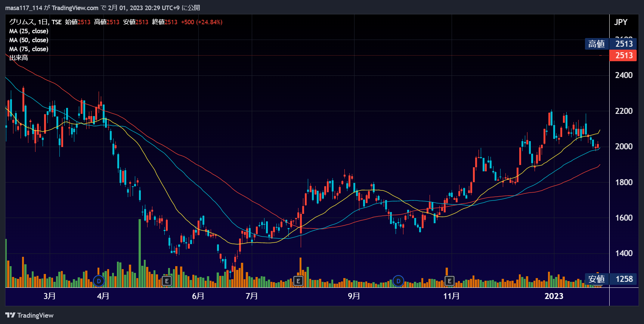Image resolution: width=644 pixels, height=324 pixels.
Task: Click 1600 on the price axis
Action: pyautogui.click(x=624, y=218)
